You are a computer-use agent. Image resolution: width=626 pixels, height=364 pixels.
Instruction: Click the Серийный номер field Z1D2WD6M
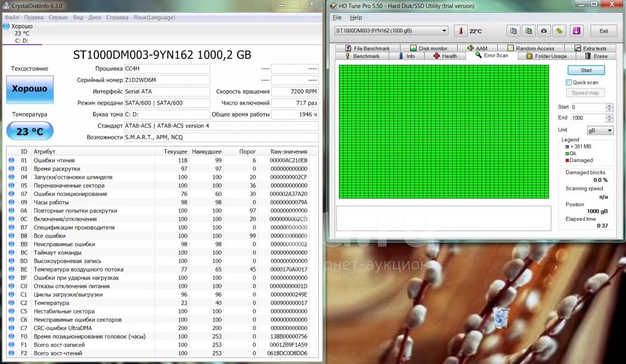(167, 80)
